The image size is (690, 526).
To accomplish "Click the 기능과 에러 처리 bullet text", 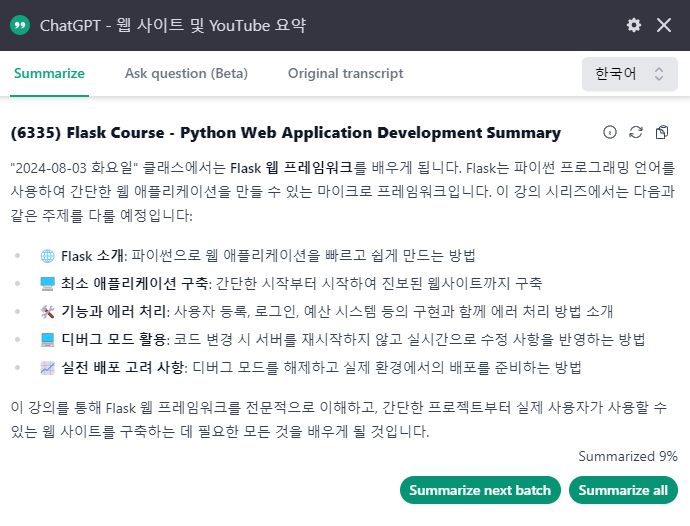I will pyautogui.click(x=337, y=312).
